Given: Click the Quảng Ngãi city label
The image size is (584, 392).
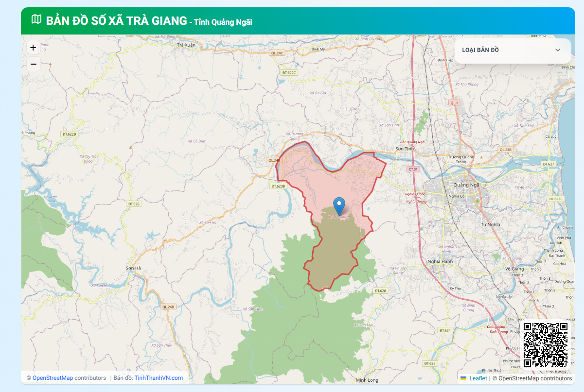Looking at the screenshot, I should click(x=467, y=185).
